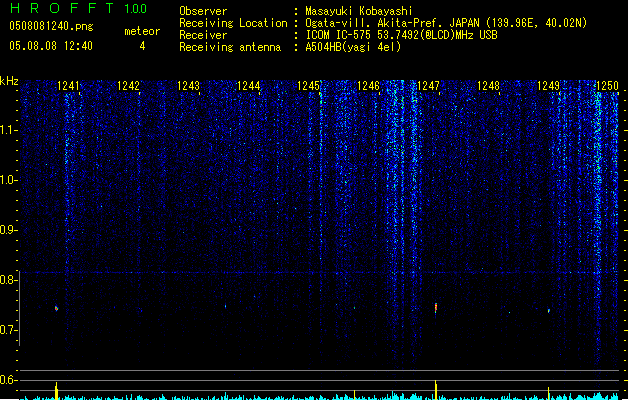Click the 0.7 kHz frequency label

[x=9, y=330]
